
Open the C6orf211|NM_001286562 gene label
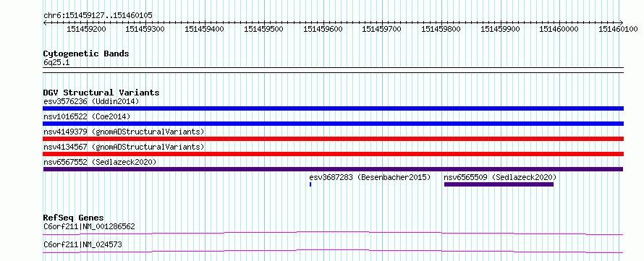[x=89, y=226]
